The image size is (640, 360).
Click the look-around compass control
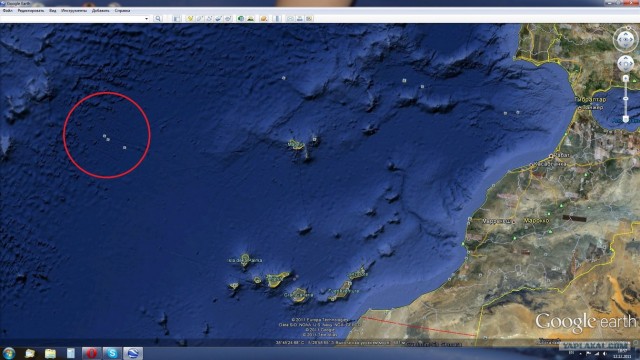click(625, 40)
